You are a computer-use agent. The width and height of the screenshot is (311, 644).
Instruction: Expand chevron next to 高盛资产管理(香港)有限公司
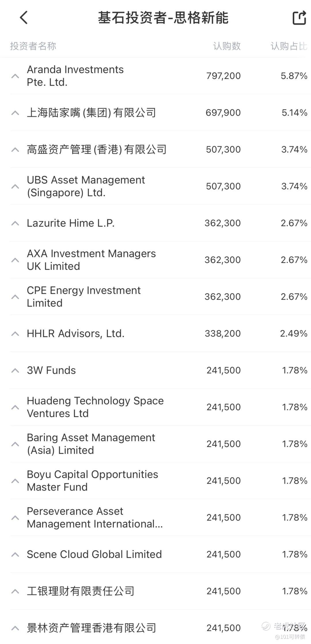[x=15, y=150]
